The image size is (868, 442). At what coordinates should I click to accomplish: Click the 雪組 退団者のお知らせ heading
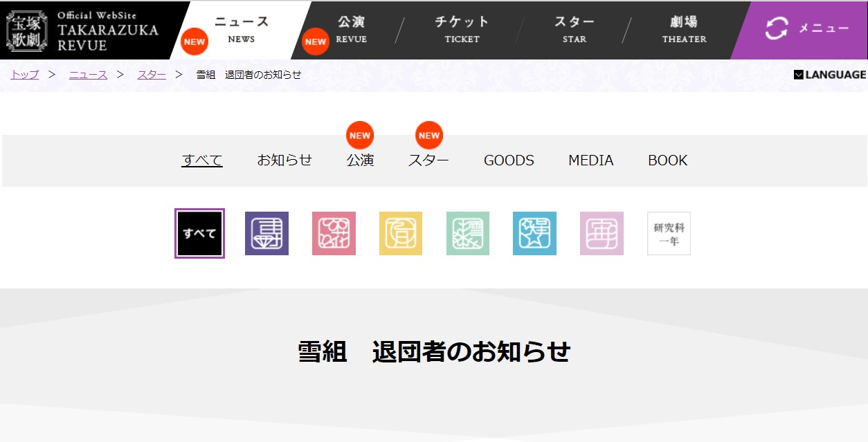[434, 351]
